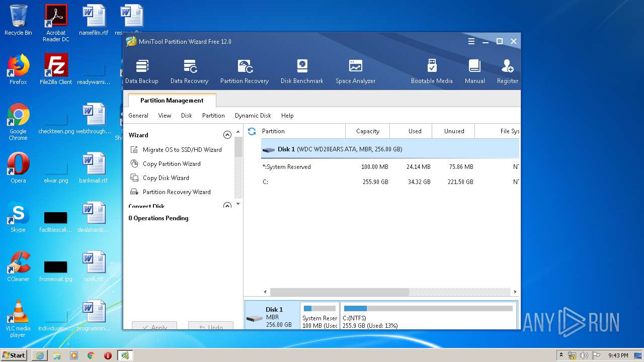Image resolution: width=644 pixels, height=362 pixels.
Task: Click the clock showing 9:43 PM
Action: 618,355
